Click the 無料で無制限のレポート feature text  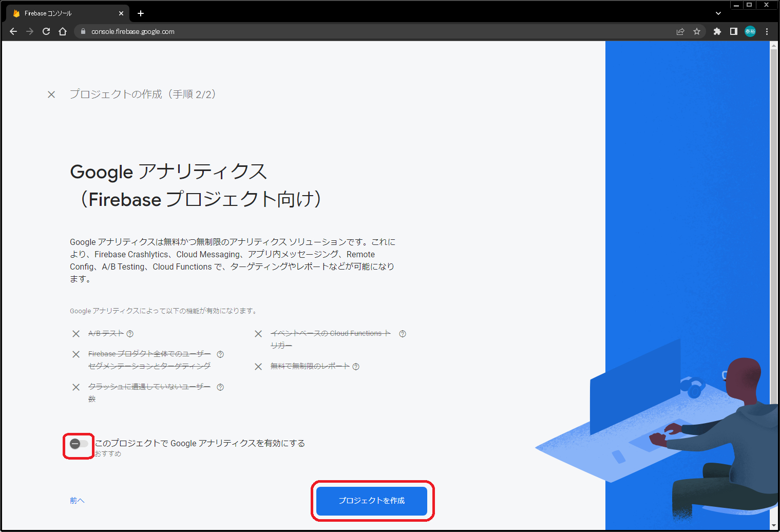(310, 367)
